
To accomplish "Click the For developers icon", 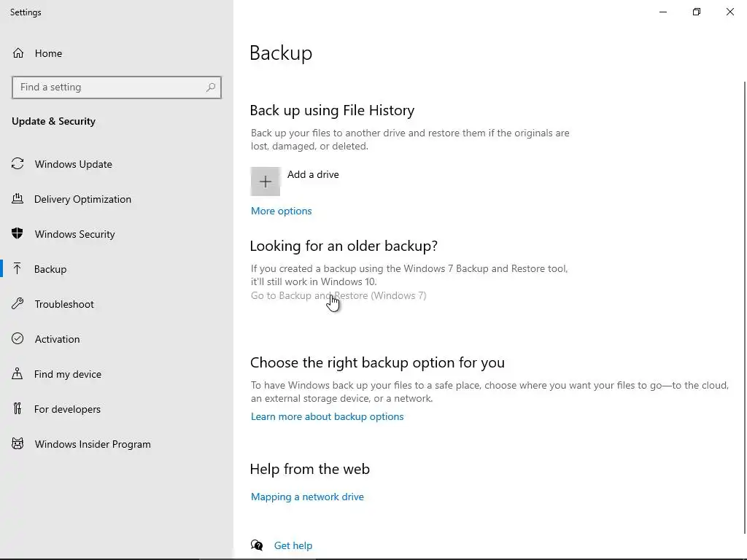I will (18, 409).
